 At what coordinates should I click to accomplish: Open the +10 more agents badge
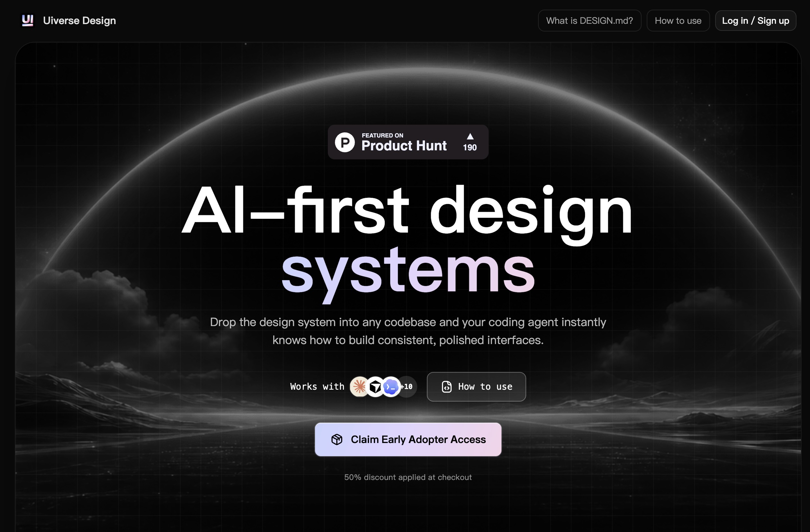click(x=407, y=387)
